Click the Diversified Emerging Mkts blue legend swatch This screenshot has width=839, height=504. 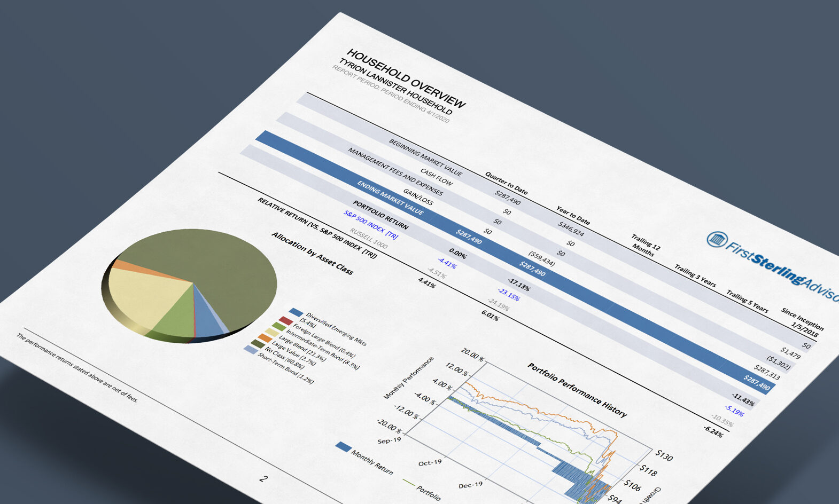296,312
